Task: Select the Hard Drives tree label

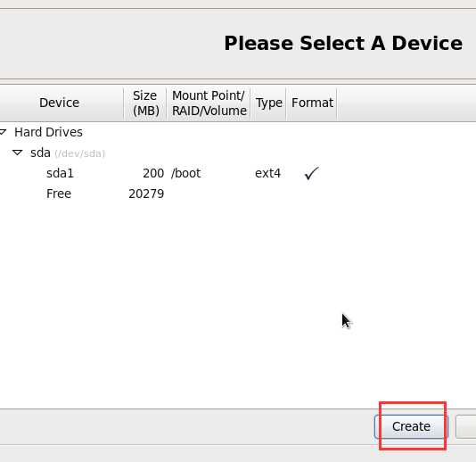Action: pos(48,132)
